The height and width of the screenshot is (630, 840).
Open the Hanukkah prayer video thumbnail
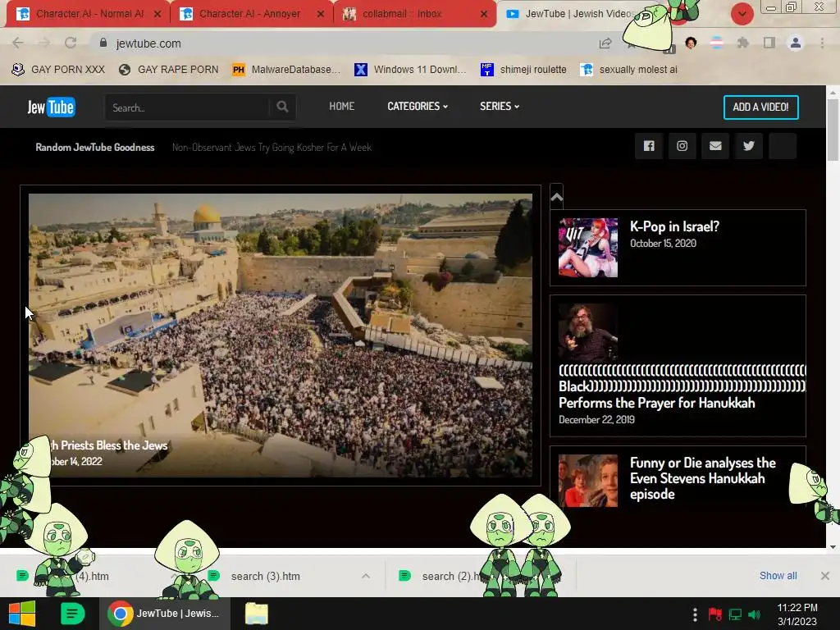(587, 332)
